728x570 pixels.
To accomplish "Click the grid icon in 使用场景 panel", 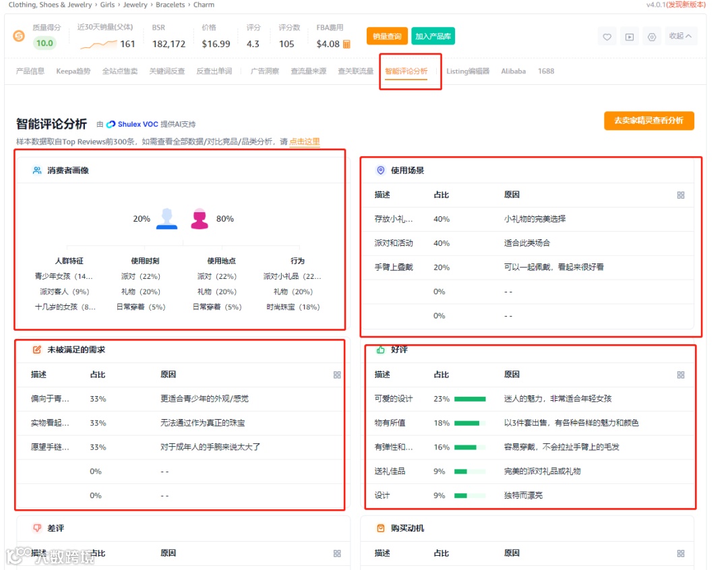I will click(x=681, y=195).
